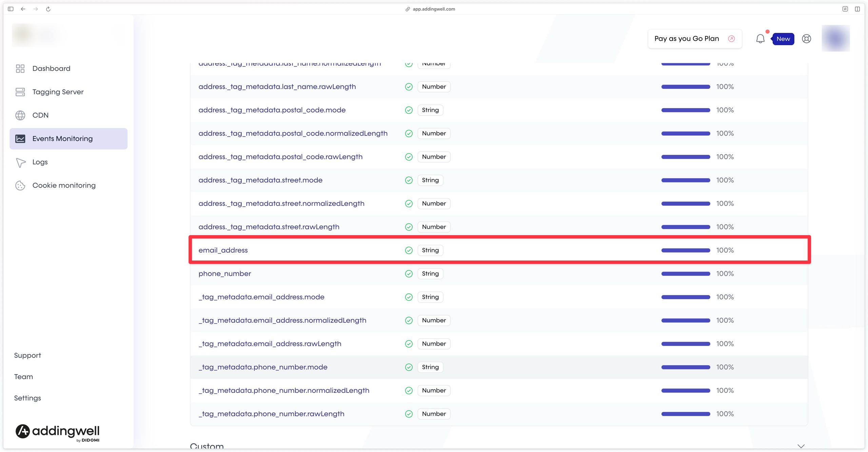868x452 pixels.
Task: Click the split view icon in browser top right
Action: (x=857, y=9)
